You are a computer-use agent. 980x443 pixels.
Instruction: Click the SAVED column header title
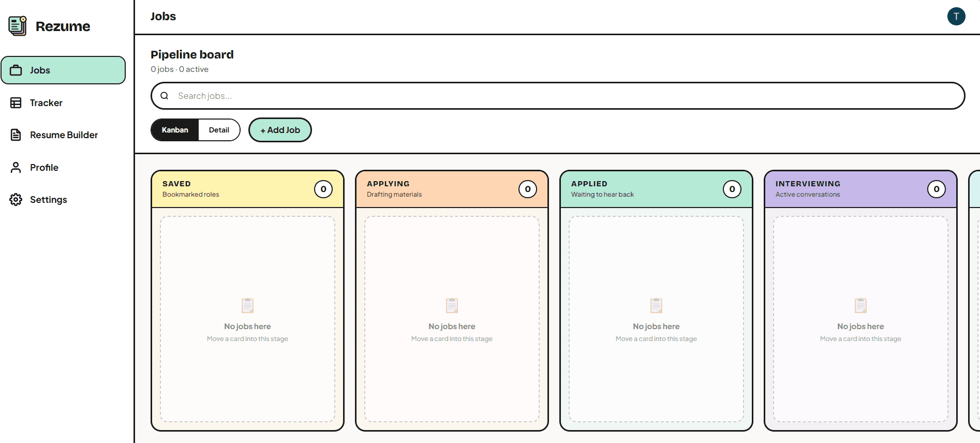[x=176, y=184]
